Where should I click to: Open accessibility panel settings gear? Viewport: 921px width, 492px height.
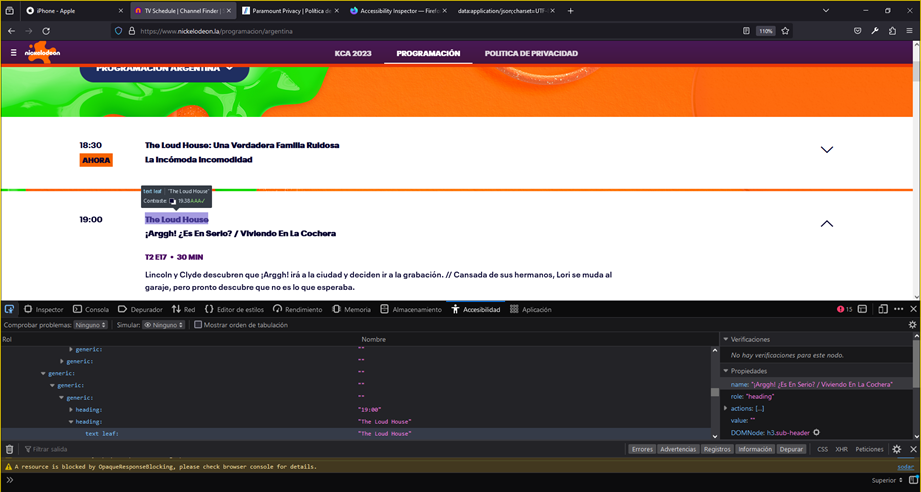[911, 325]
